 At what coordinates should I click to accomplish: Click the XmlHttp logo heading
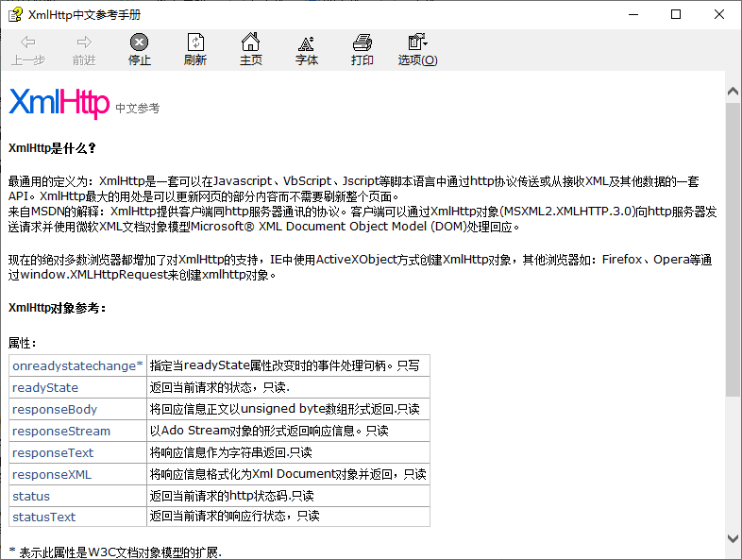tap(59, 103)
